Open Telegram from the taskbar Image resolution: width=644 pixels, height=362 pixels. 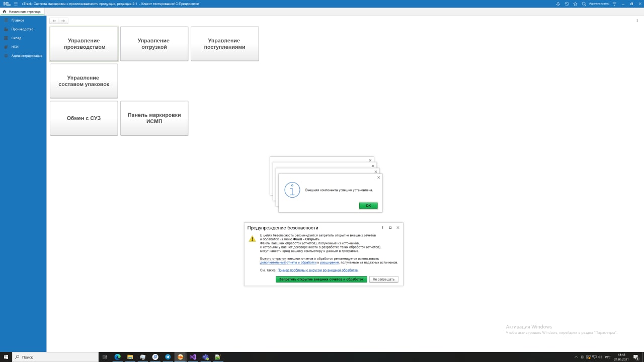[168, 357]
